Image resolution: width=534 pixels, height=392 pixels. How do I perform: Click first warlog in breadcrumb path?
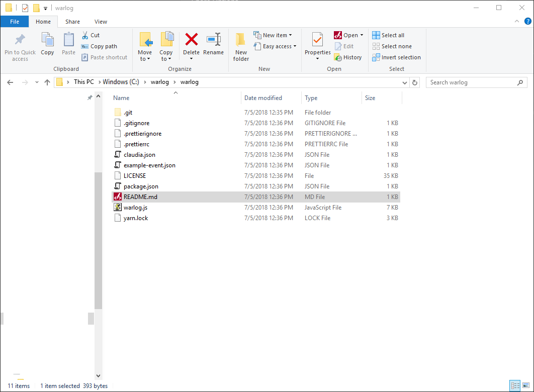pyautogui.click(x=160, y=82)
